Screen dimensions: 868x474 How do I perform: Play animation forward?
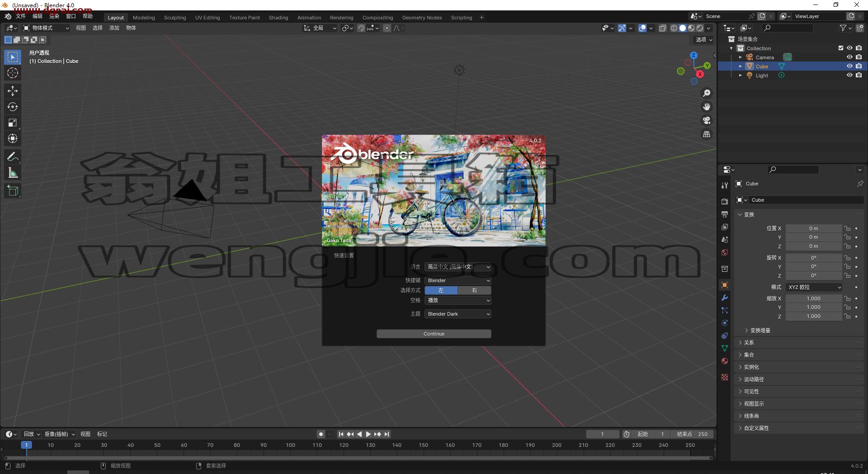coord(368,434)
